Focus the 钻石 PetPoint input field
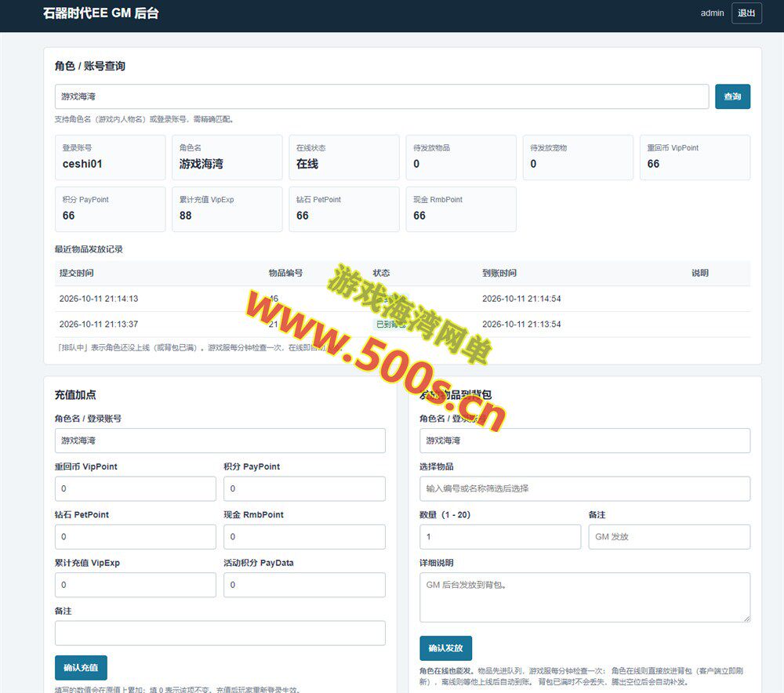The height and width of the screenshot is (693, 784). (x=136, y=536)
